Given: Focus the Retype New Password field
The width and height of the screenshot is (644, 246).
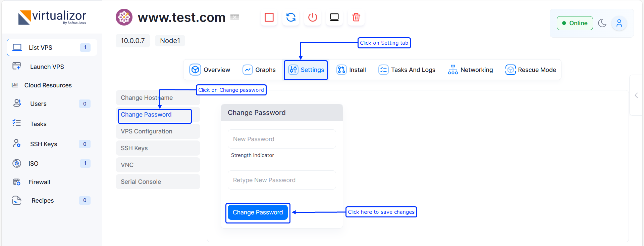Looking at the screenshot, I should click(x=282, y=180).
